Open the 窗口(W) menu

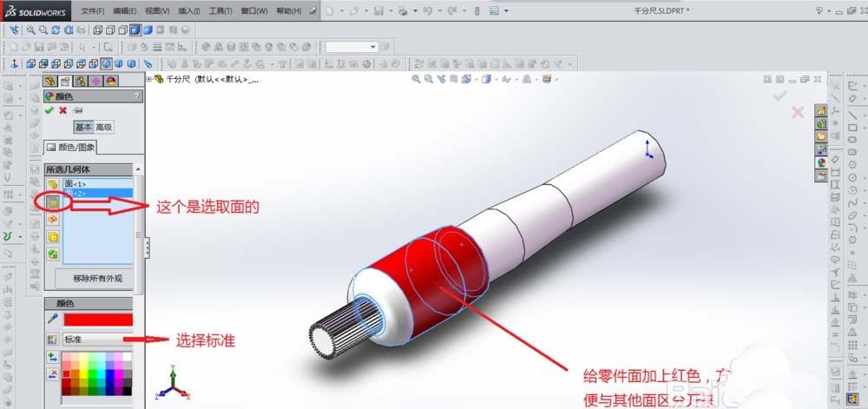254,11
